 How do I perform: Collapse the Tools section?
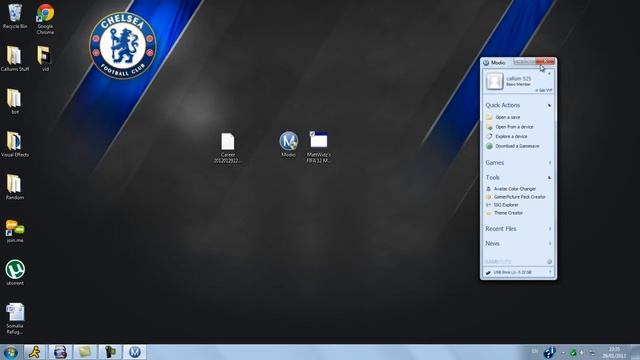[x=549, y=178]
